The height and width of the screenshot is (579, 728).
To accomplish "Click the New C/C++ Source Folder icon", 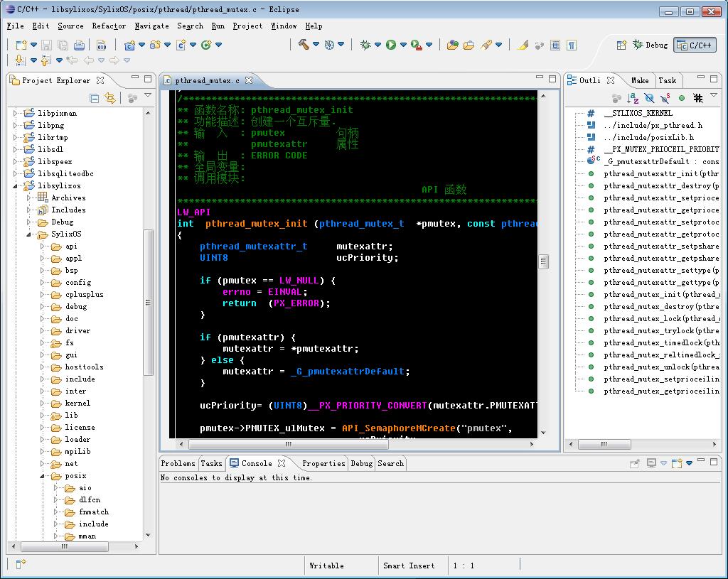I will [x=155, y=45].
